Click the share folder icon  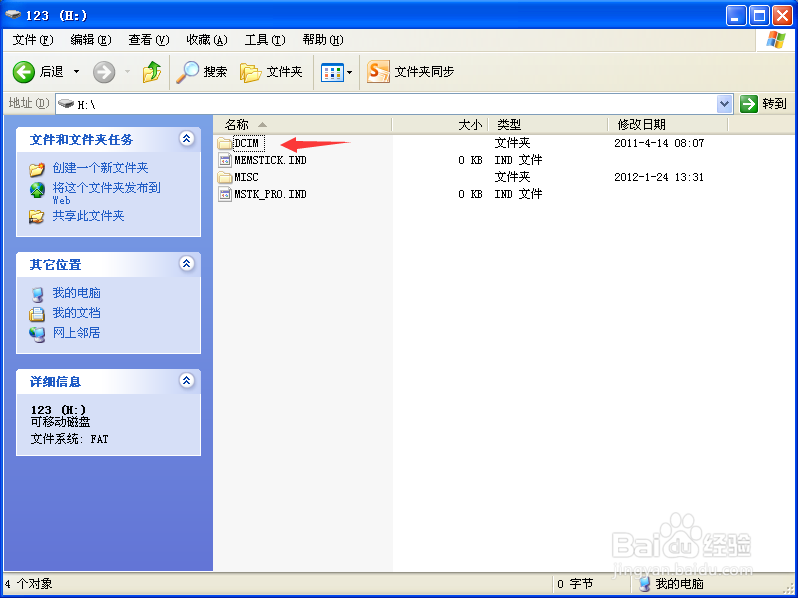coord(37,217)
